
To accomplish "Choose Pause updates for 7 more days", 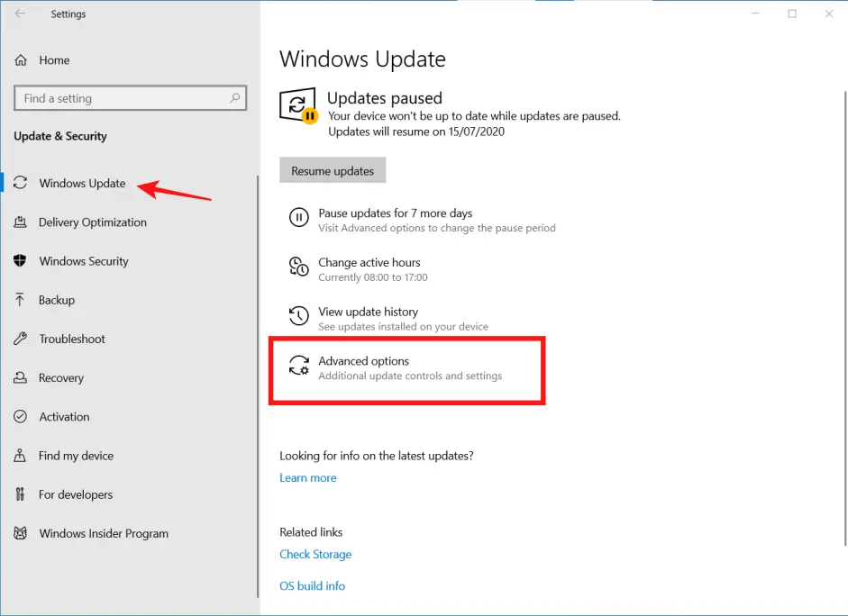I will 422,220.
